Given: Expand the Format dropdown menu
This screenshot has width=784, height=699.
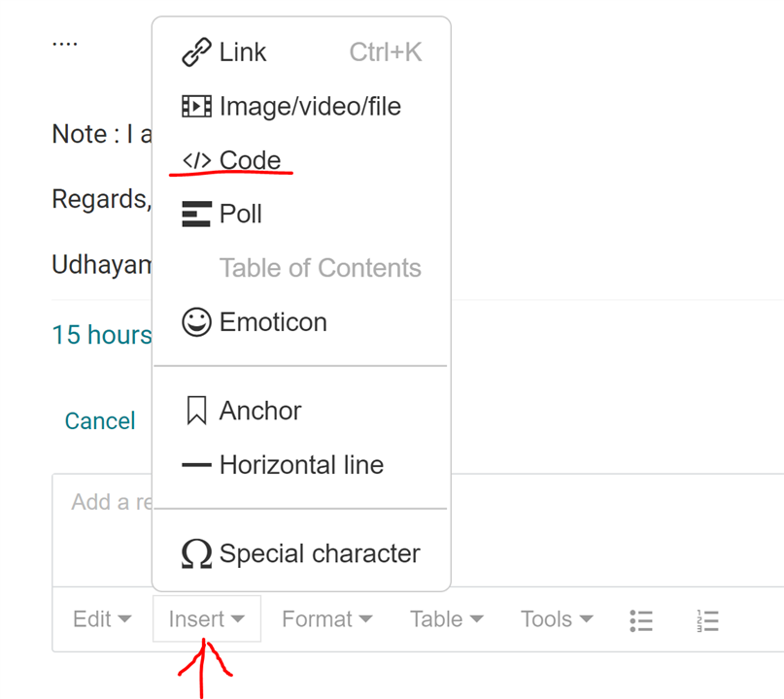Looking at the screenshot, I should 326,619.
